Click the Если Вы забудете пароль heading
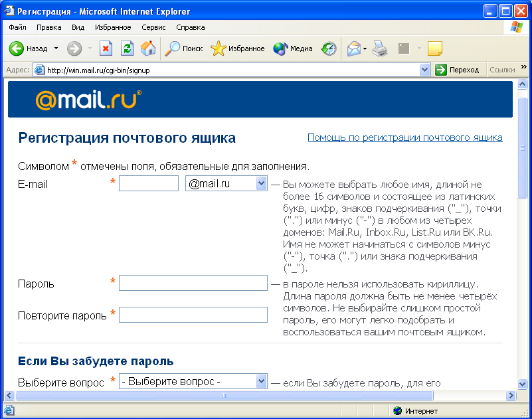The image size is (532, 419). [x=96, y=361]
